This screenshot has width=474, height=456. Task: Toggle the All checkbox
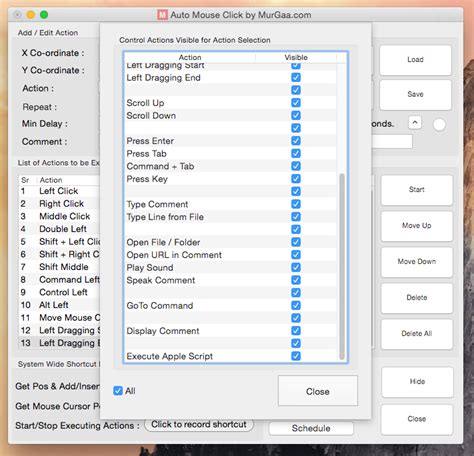click(x=118, y=391)
